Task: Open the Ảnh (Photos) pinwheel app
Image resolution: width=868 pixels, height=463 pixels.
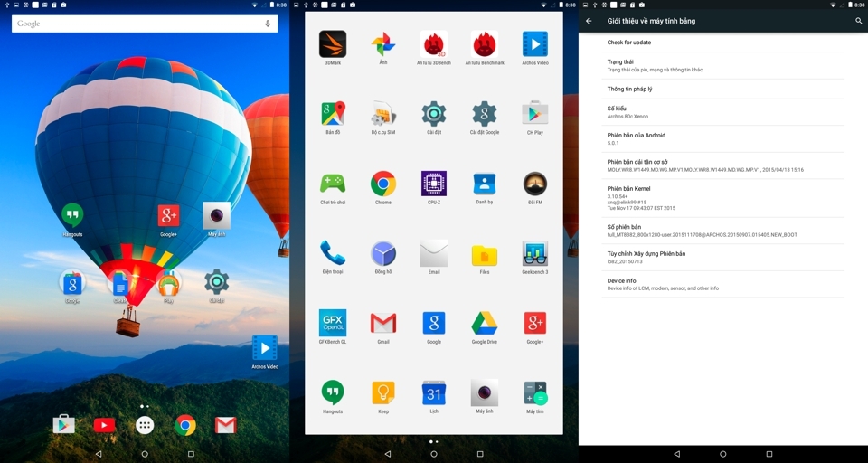Action: pos(383,44)
